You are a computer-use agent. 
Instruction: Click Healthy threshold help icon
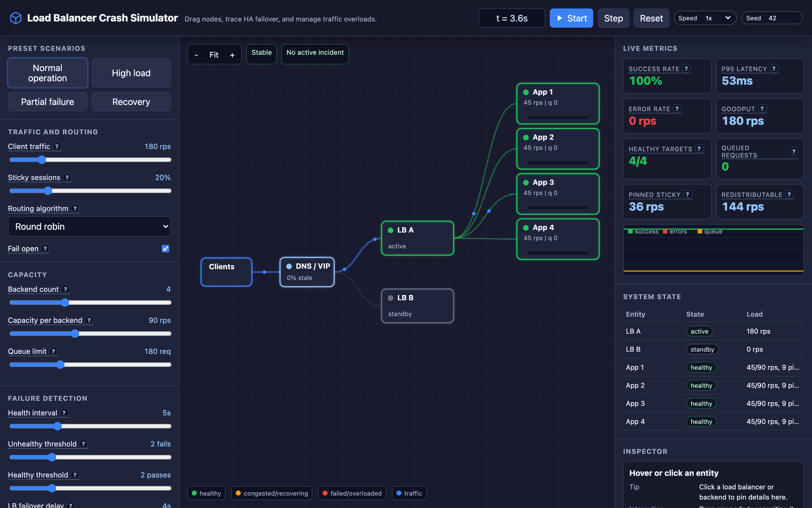pyautogui.click(x=75, y=475)
